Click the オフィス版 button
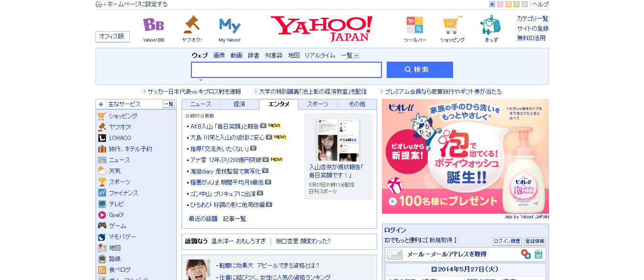The width and height of the screenshot is (644, 280). pyautogui.click(x=113, y=37)
